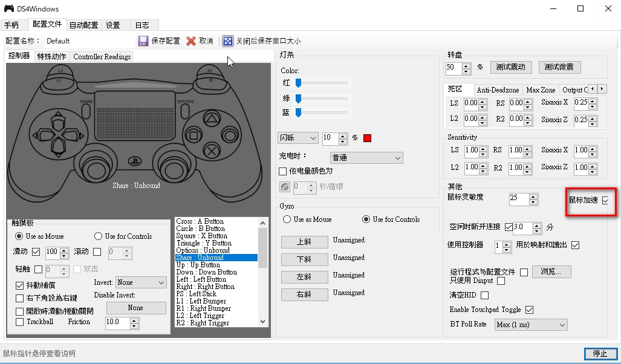Image resolution: width=621 pixels, height=364 pixels.
Task: Click the Cross button on the controller image
Action: 210,151
